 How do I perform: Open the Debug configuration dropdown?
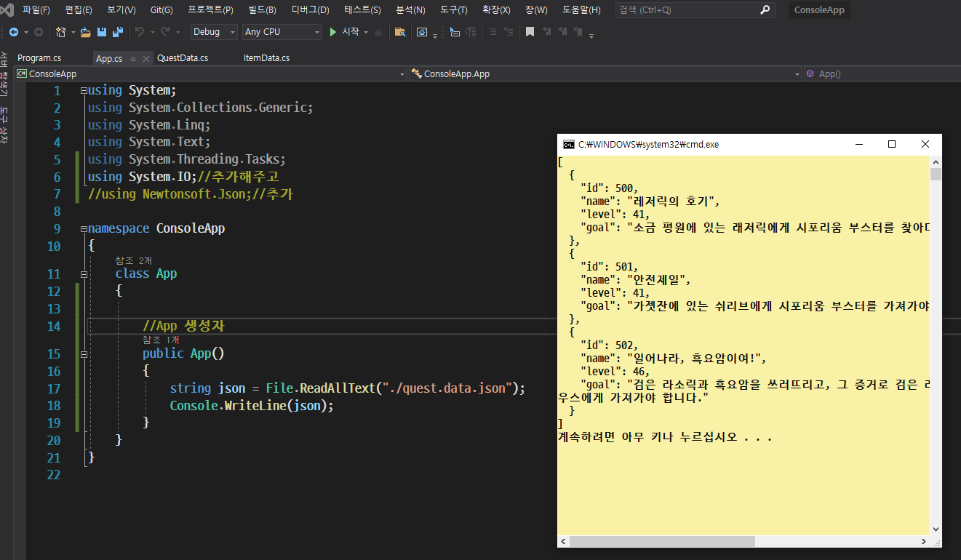(x=214, y=32)
